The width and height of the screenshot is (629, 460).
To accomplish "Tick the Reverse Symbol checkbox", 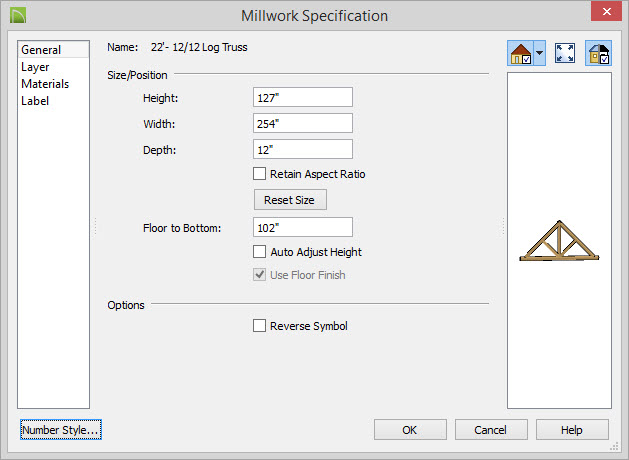I will click(x=259, y=326).
